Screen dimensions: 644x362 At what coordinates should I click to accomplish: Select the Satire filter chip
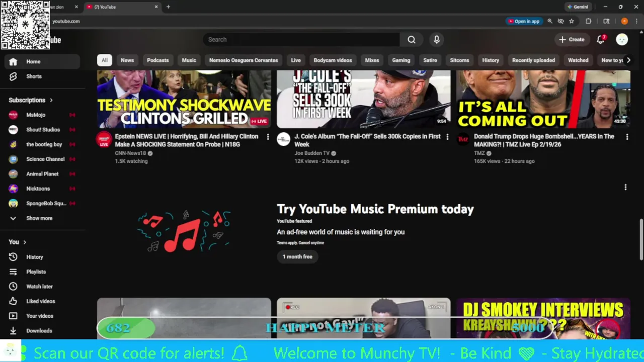pyautogui.click(x=430, y=60)
